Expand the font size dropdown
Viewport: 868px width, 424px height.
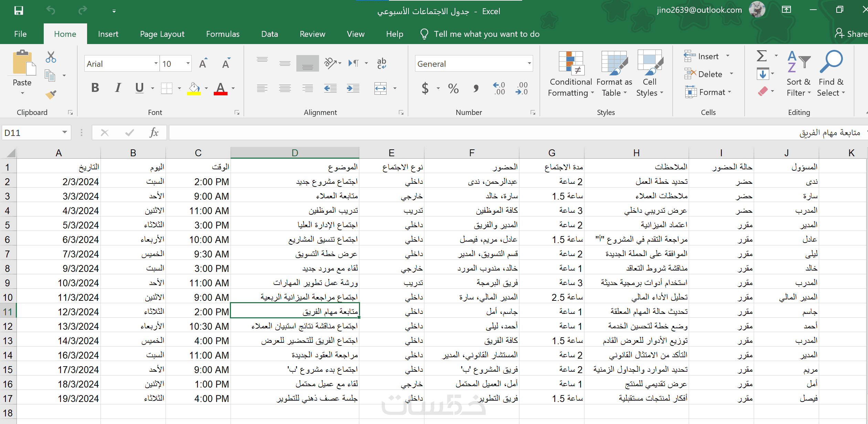point(188,63)
